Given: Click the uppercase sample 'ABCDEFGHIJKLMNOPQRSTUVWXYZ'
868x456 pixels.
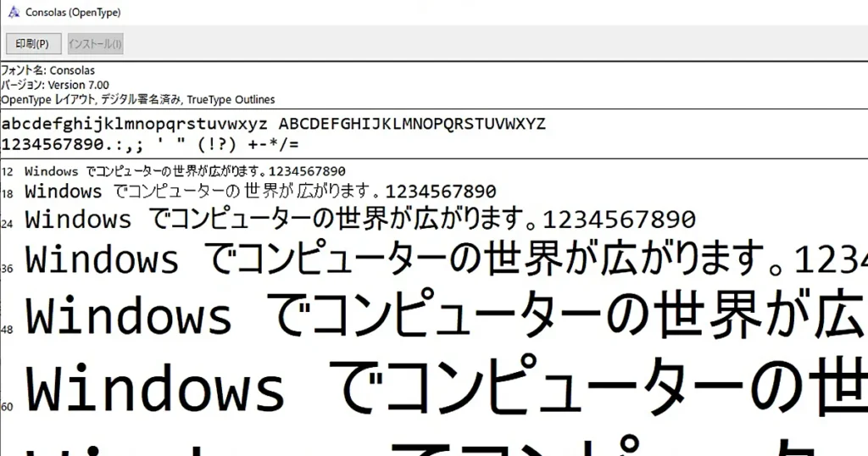Looking at the screenshot, I should point(412,124).
